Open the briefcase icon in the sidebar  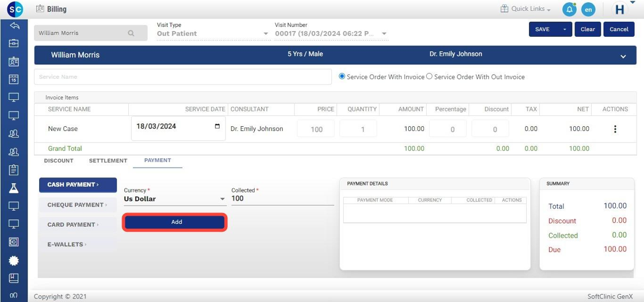(x=14, y=43)
